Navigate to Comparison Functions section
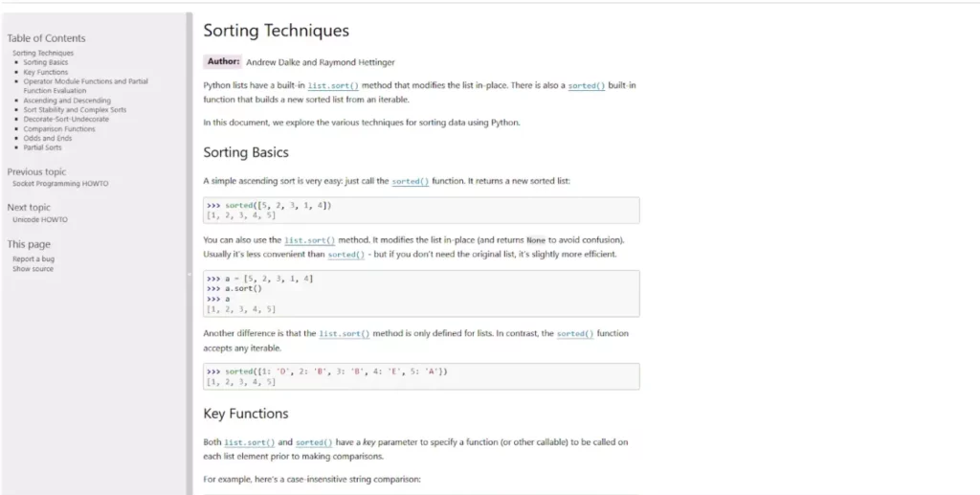The width and height of the screenshot is (980, 495). [59, 128]
